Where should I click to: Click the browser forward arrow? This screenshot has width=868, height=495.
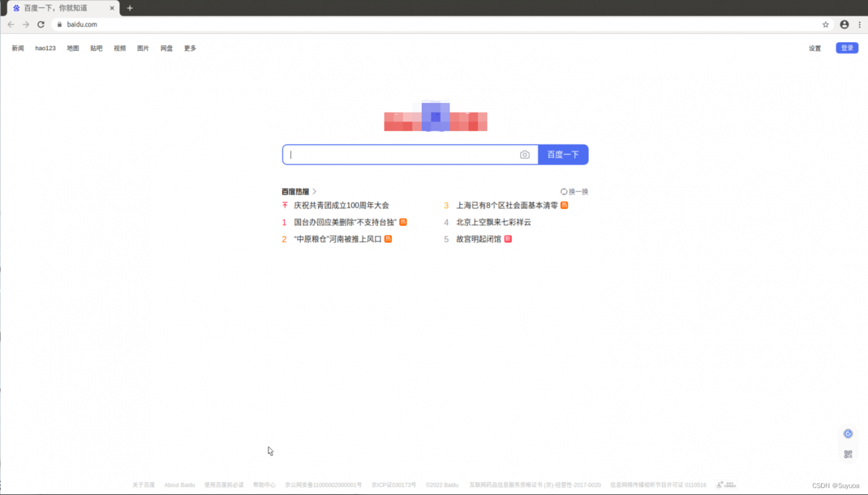point(26,24)
